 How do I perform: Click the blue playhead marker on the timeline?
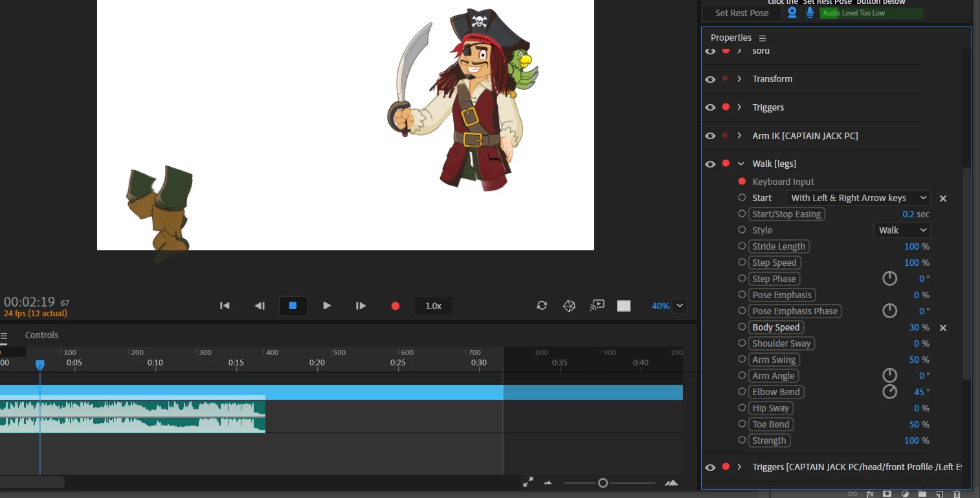[x=39, y=365]
